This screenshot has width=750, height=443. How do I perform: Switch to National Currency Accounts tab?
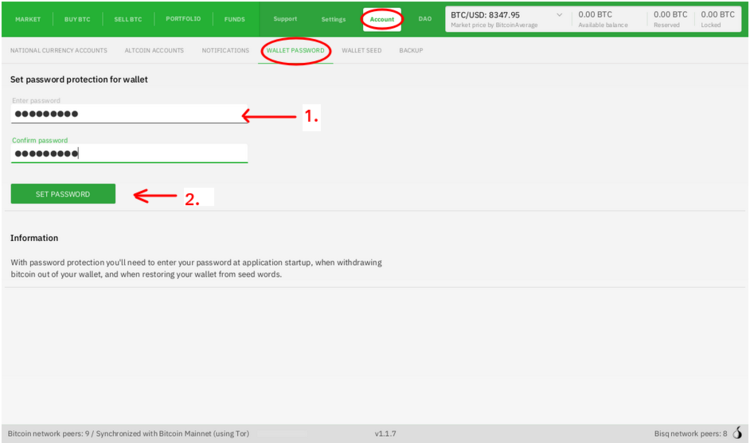coord(58,50)
